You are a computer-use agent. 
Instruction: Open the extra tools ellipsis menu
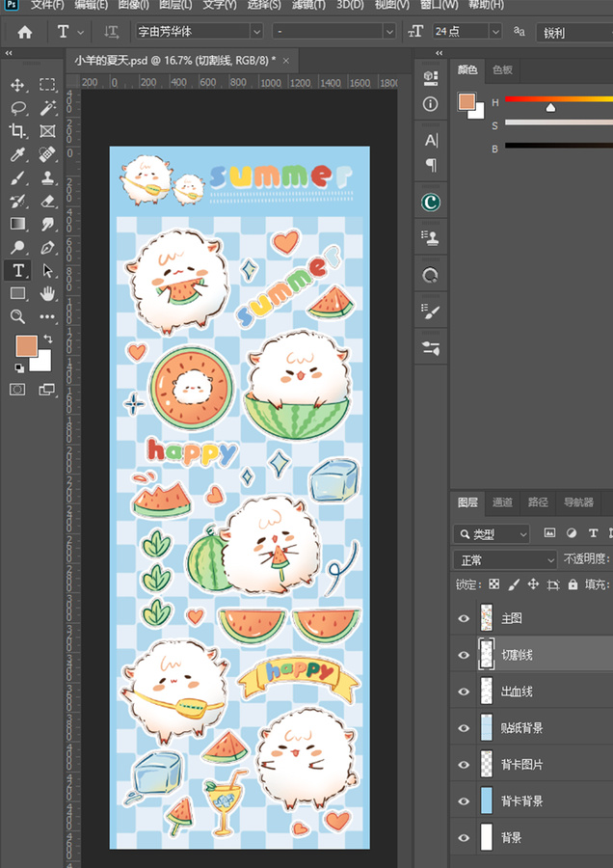[x=47, y=316]
